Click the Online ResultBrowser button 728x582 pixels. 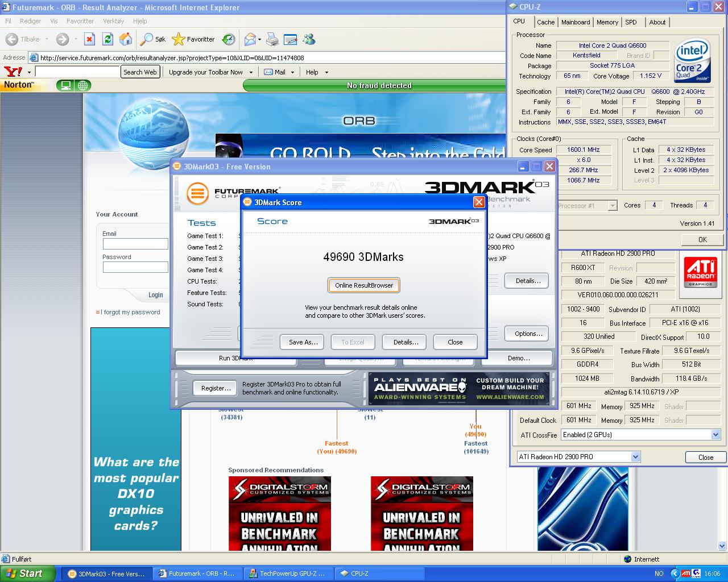coord(364,285)
